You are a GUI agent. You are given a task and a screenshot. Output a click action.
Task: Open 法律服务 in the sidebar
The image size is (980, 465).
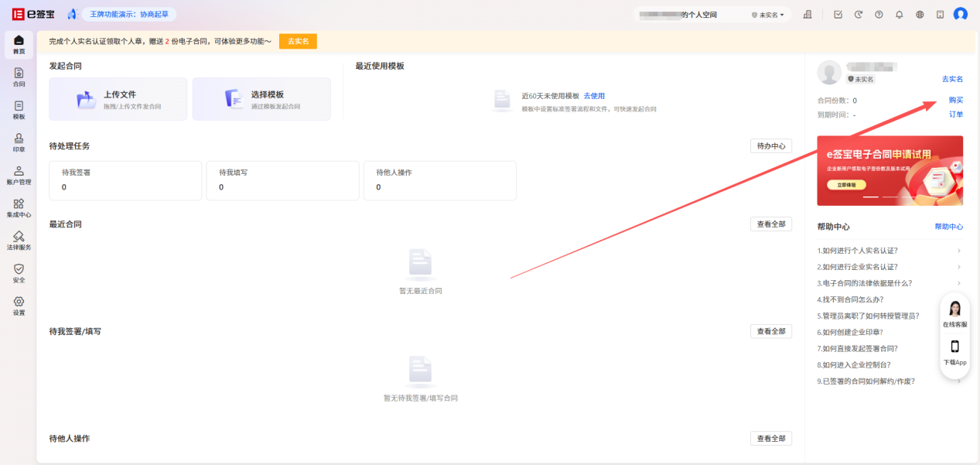click(19, 241)
